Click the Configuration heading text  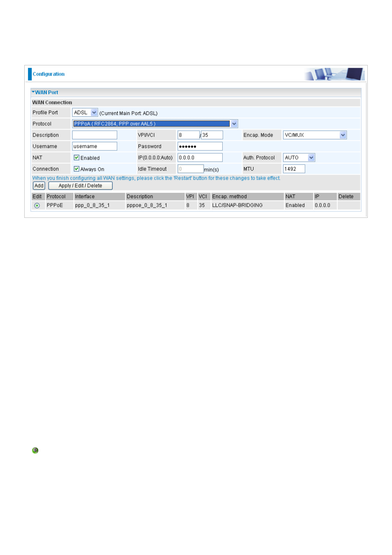point(48,74)
